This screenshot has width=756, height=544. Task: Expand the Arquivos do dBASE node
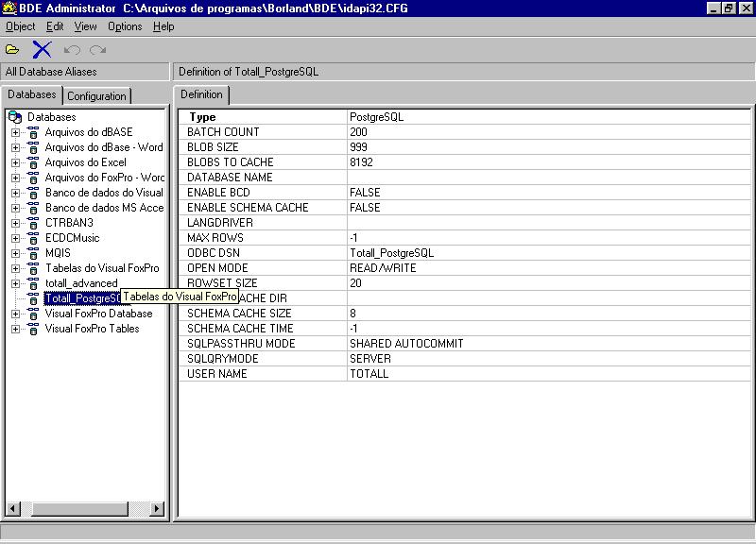[15, 132]
